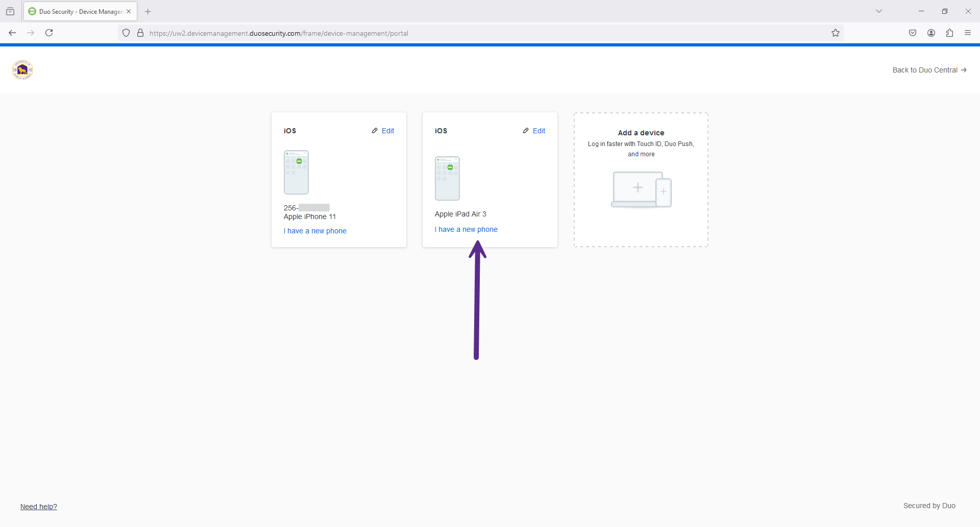The height and width of the screenshot is (527, 980).
Task: Open a new browser tab
Action: coord(148,11)
